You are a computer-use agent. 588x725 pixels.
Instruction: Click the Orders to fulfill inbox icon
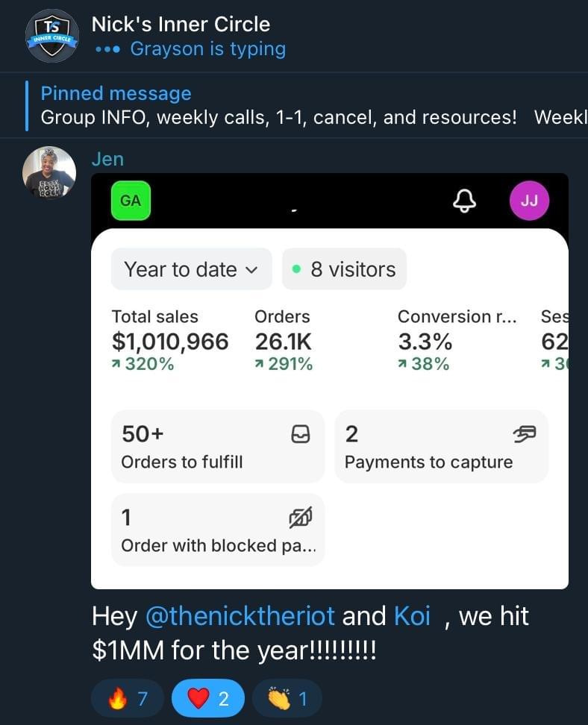click(x=301, y=434)
